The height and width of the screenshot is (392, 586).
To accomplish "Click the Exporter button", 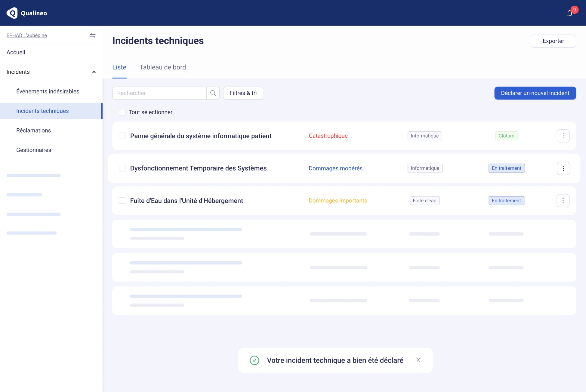I will (x=553, y=41).
